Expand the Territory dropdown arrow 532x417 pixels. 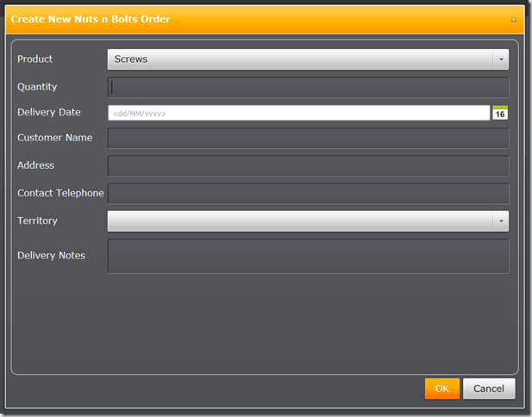(501, 221)
